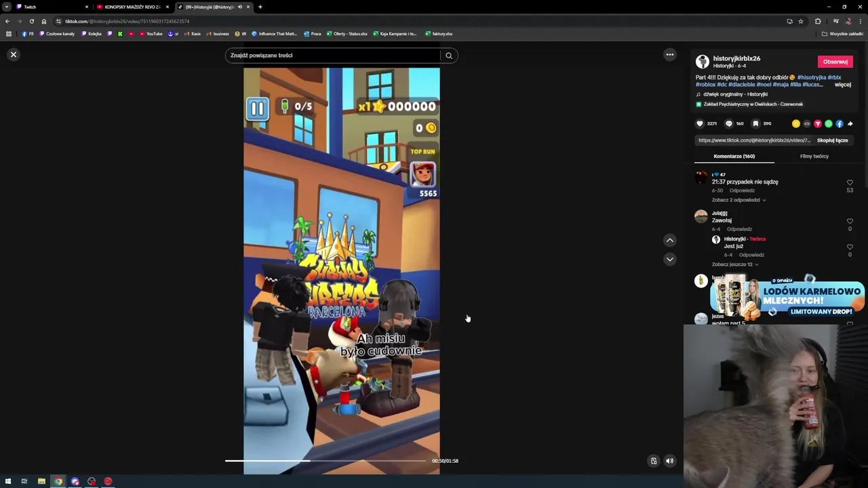Seek on the video progress bar

tap(325, 461)
